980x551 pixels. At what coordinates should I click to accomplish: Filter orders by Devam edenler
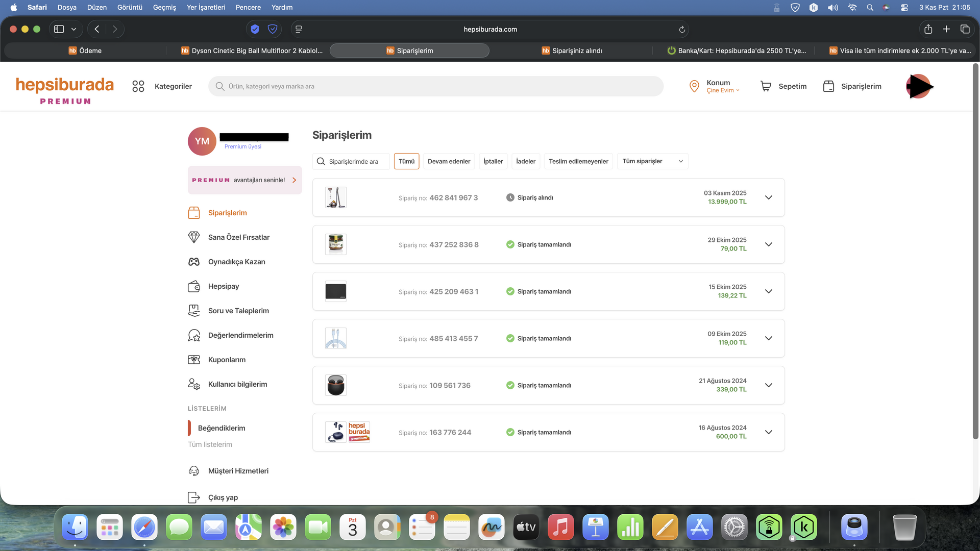(449, 161)
